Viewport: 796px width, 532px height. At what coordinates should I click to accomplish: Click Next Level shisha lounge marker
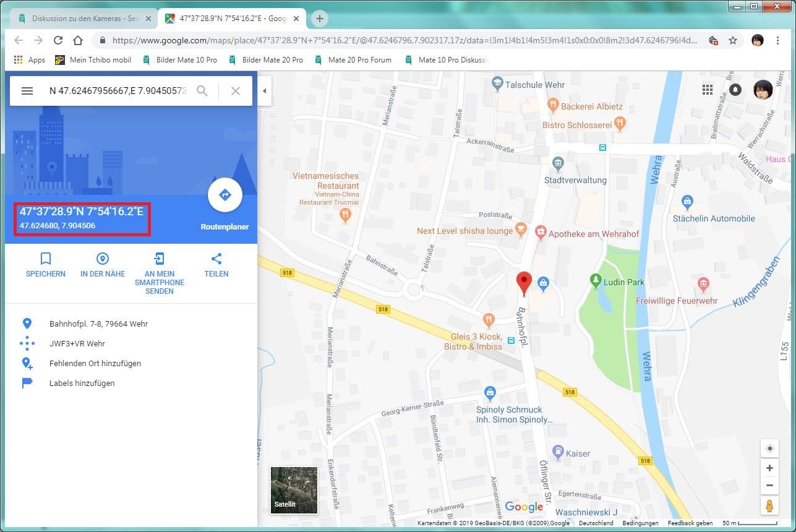[521, 230]
